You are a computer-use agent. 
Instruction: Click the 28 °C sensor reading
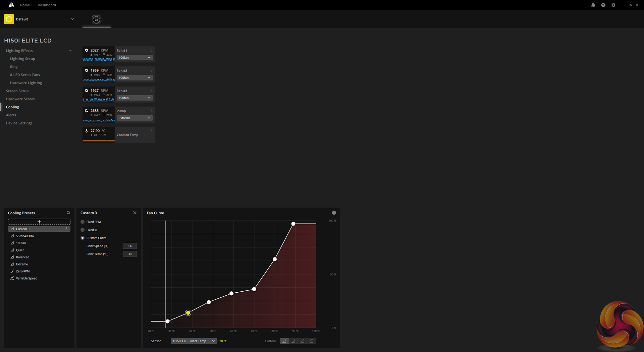pos(223,341)
